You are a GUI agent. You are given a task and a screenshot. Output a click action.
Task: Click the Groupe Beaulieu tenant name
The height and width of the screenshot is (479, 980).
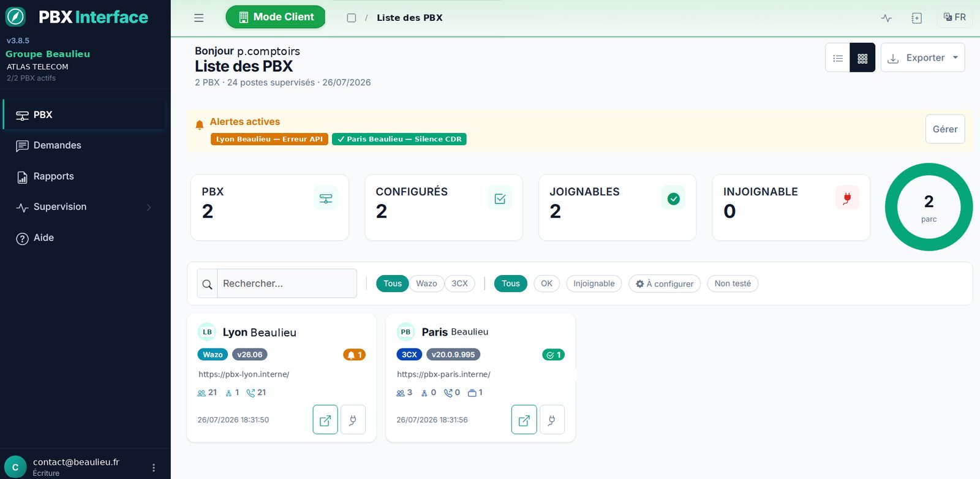point(48,54)
